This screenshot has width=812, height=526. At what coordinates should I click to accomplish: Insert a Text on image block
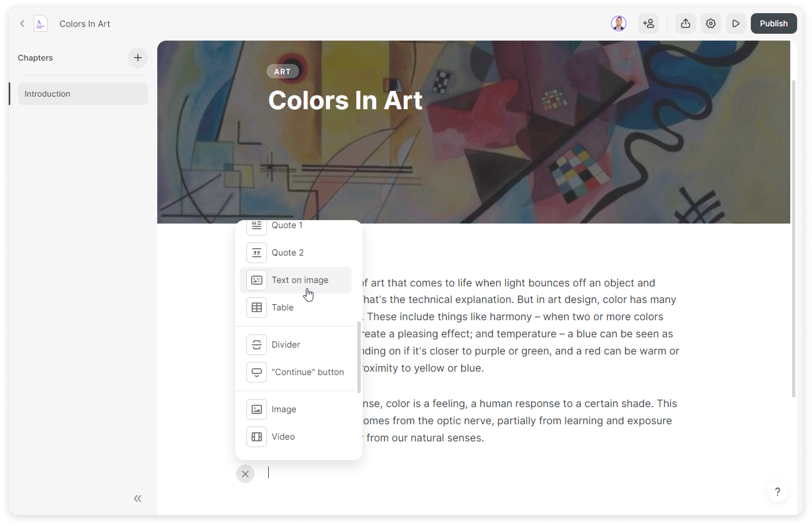coord(295,280)
